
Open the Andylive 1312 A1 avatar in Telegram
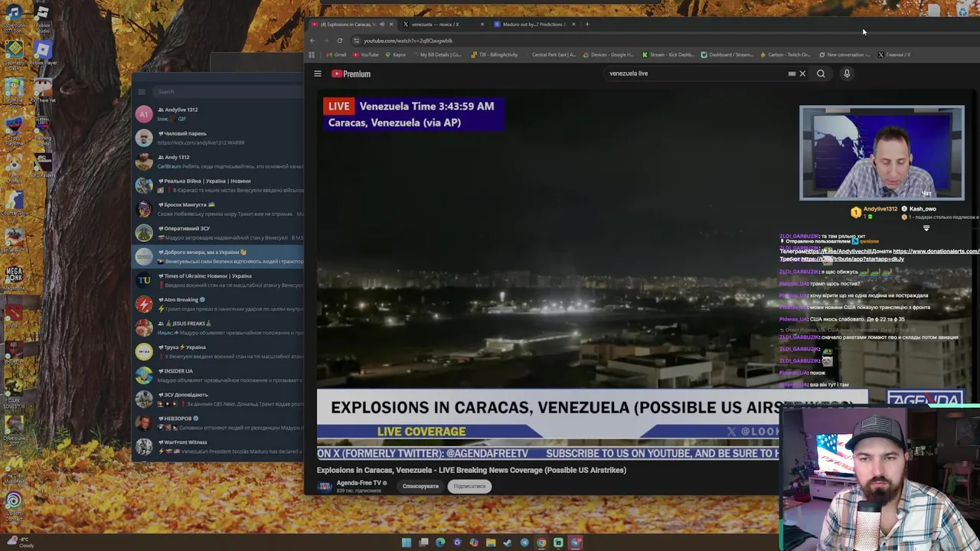[144, 114]
